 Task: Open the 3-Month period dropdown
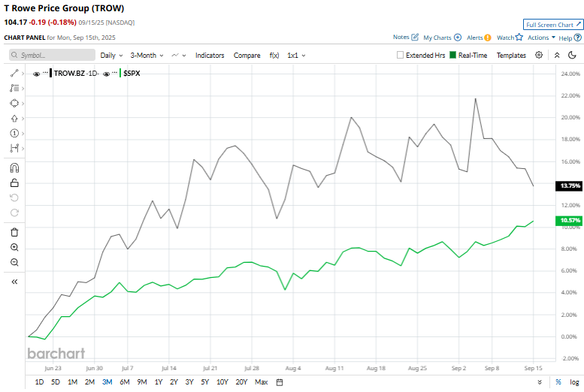(x=147, y=55)
